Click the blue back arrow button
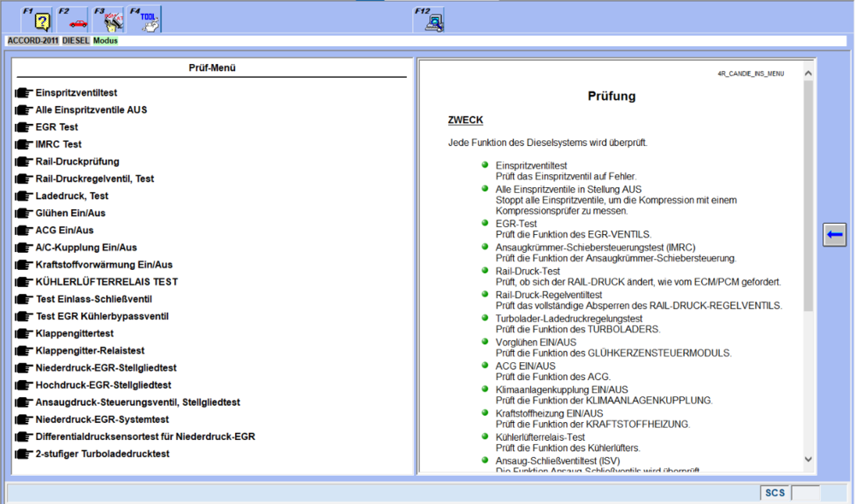Screen dimensions: 855x504 pos(834,234)
